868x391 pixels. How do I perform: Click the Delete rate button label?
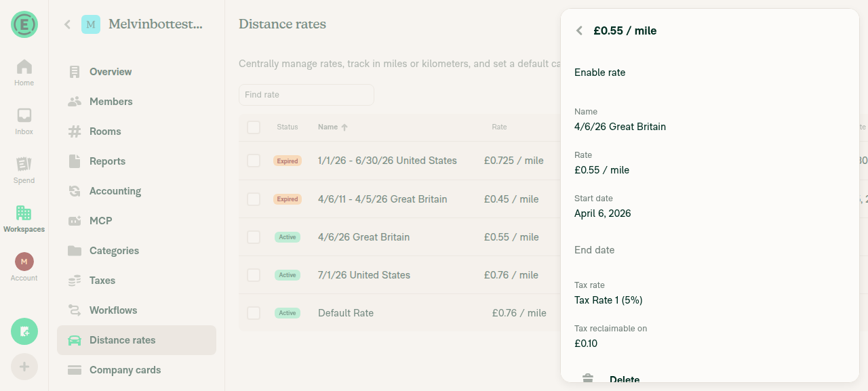pyautogui.click(x=625, y=380)
